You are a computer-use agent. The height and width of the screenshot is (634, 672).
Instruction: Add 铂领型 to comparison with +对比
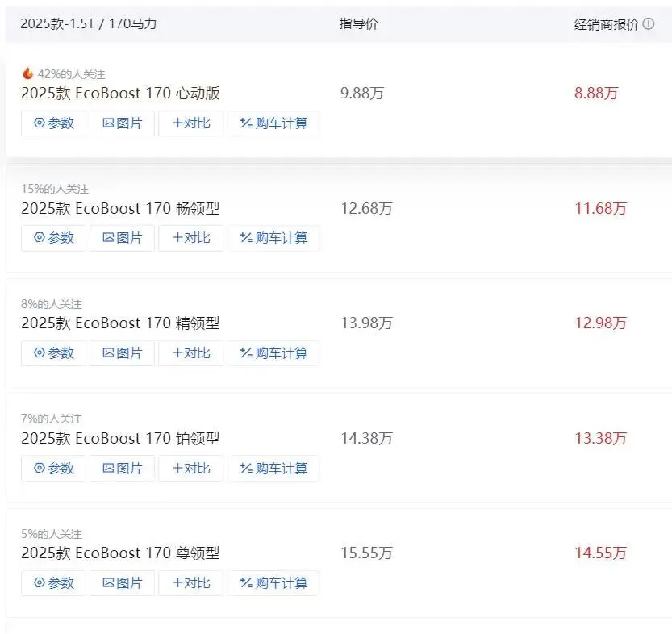point(191,469)
